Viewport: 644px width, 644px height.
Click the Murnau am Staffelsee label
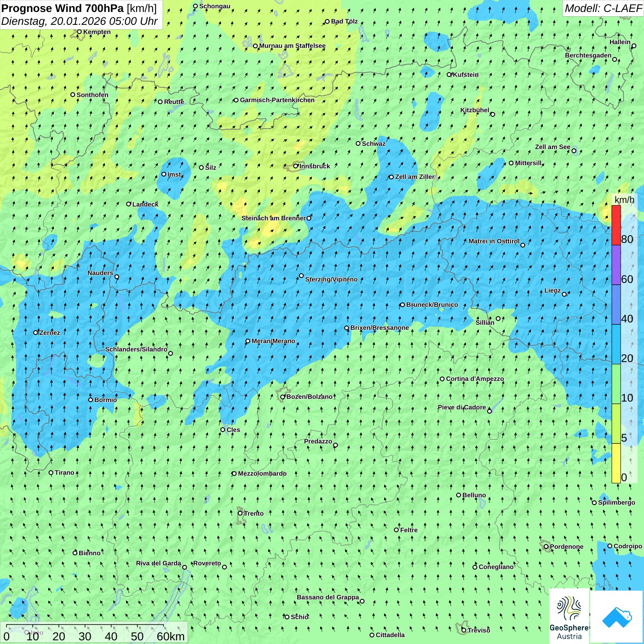pos(292,46)
